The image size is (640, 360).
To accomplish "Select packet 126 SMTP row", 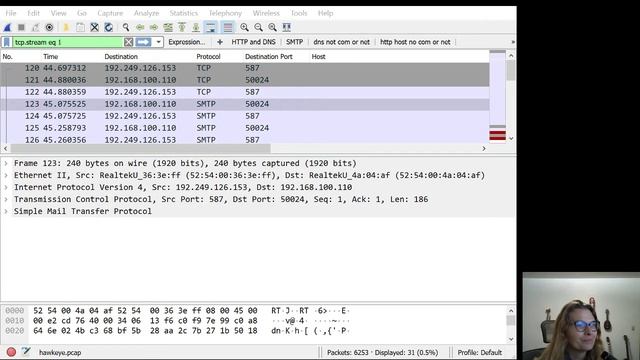I will click(245, 140).
